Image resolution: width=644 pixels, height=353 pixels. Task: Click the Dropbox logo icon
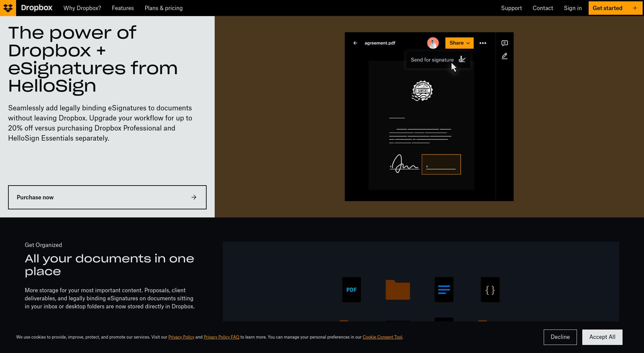(x=8, y=8)
